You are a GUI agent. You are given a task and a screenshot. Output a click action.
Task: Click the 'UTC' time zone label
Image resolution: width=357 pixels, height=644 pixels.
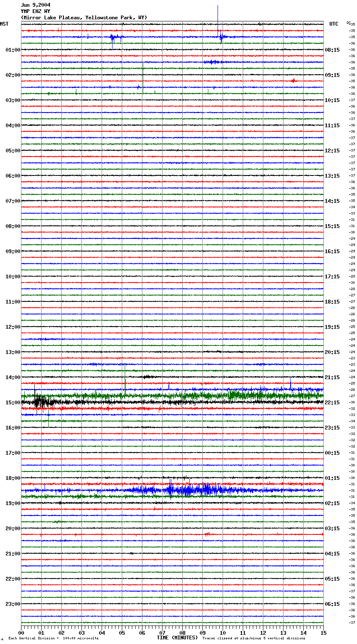pyautogui.click(x=334, y=24)
